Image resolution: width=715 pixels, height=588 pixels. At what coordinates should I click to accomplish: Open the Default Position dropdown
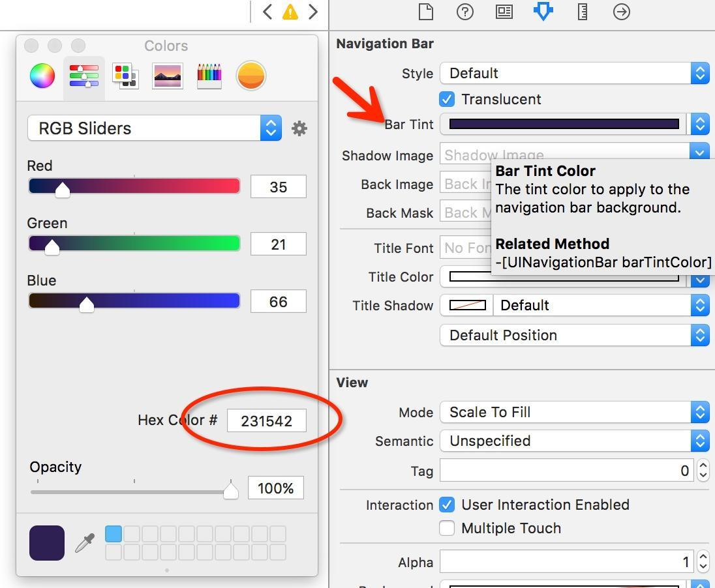[x=575, y=336]
